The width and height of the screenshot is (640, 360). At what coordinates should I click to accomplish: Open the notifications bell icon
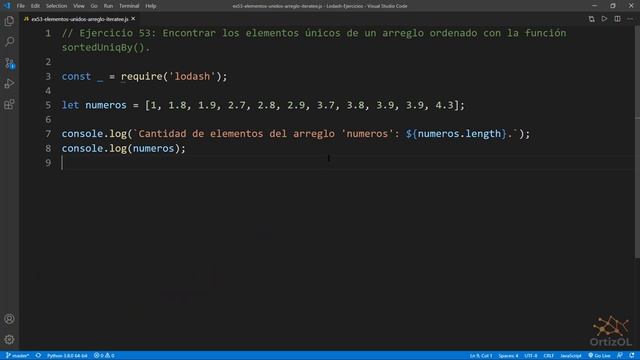tap(632, 356)
